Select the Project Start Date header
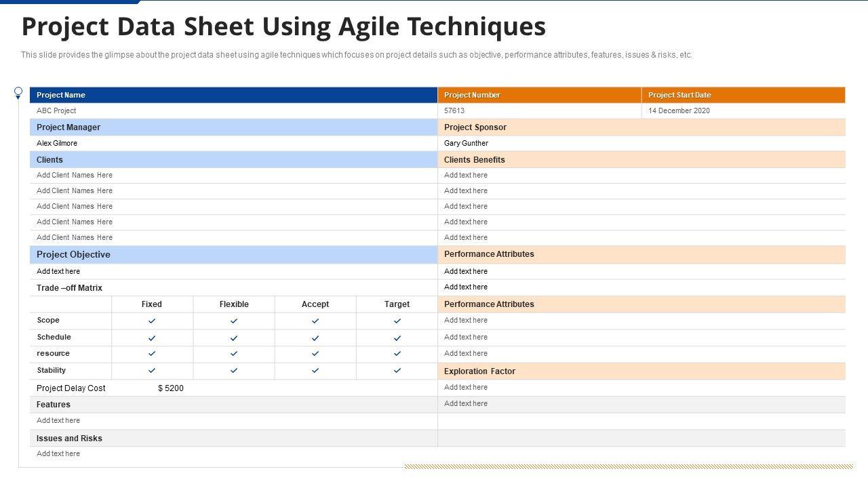The image size is (868, 488). pos(679,95)
